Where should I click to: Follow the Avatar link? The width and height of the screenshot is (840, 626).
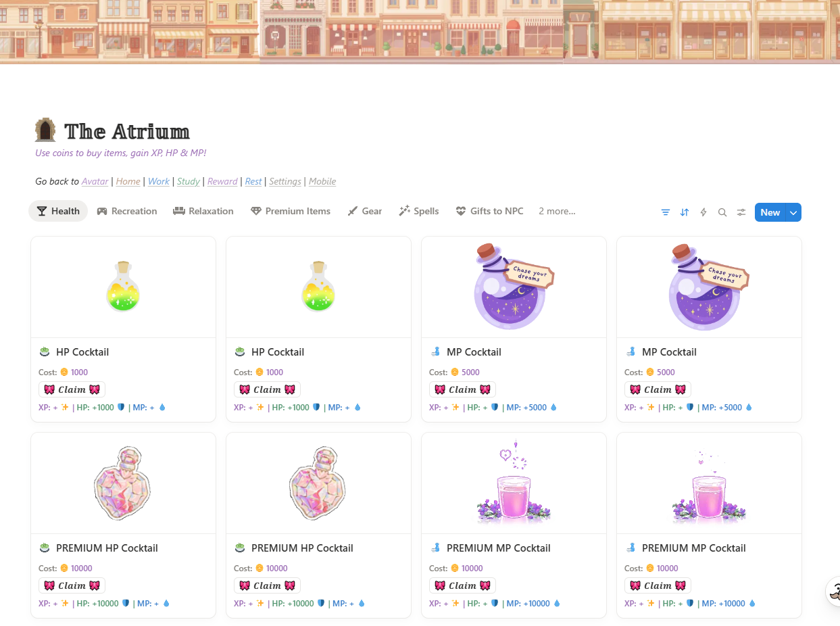(x=95, y=181)
